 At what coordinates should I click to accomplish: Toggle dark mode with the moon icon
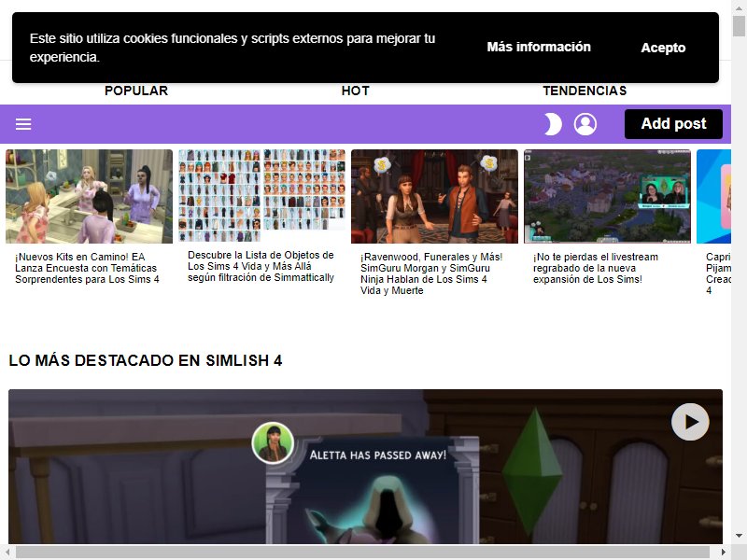coord(553,124)
